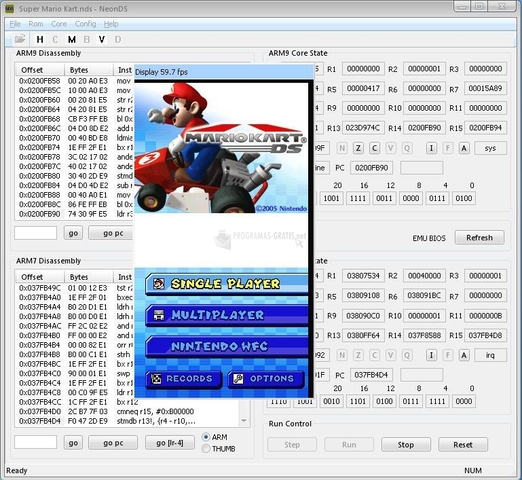Toggle the ARM9 Q flag
Image resolution: width=522 pixels, height=480 pixels.
[407, 148]
